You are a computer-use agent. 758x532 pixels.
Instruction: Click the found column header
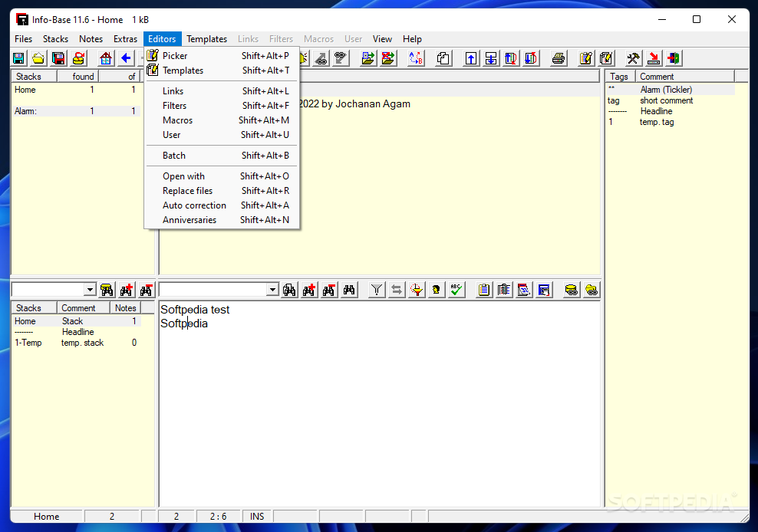tap(78, 77)
